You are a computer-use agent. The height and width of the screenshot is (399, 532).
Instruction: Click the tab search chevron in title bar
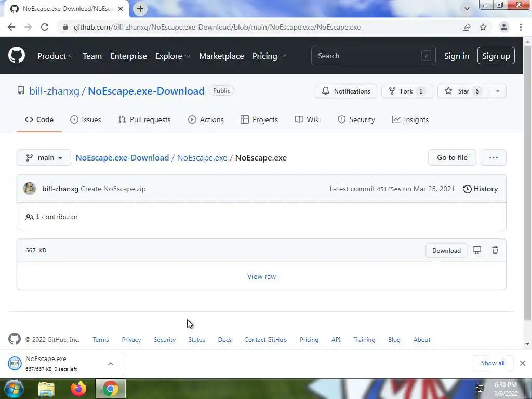click(x=467, y=9)
